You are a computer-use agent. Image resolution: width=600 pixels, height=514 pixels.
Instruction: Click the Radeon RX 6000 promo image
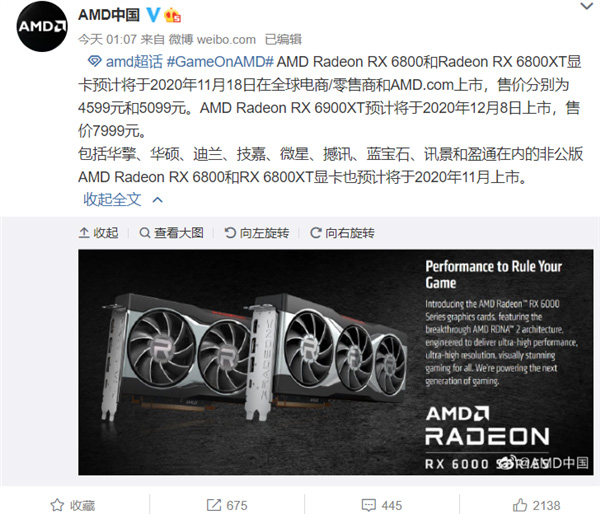[x=336, y=362]
